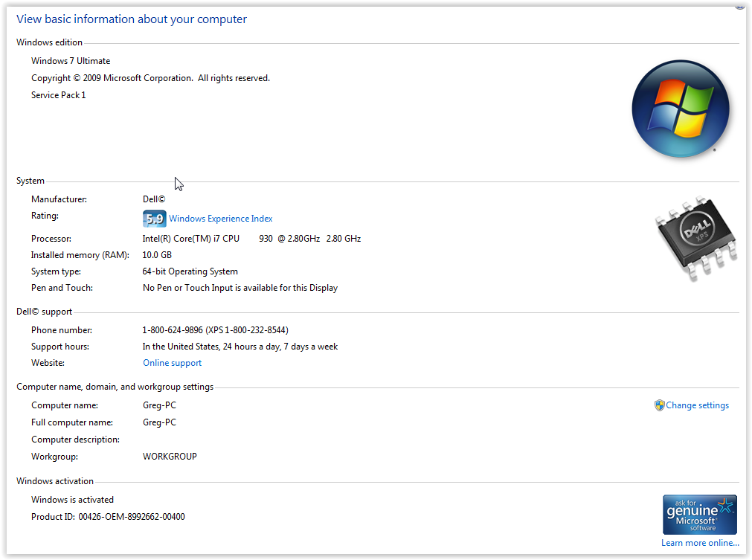Click the installed memory value 10.0 GB
The width and height of the screenshot is (752, 560).
(157, 255)
